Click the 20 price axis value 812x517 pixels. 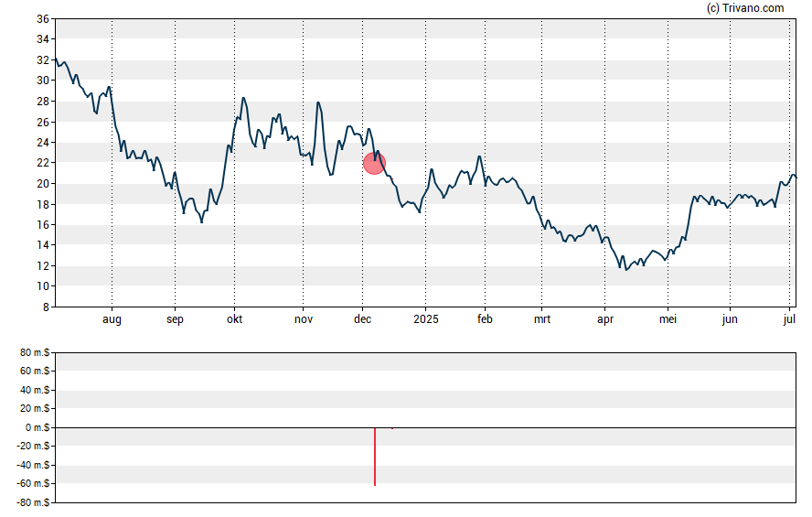pos(42,184)
